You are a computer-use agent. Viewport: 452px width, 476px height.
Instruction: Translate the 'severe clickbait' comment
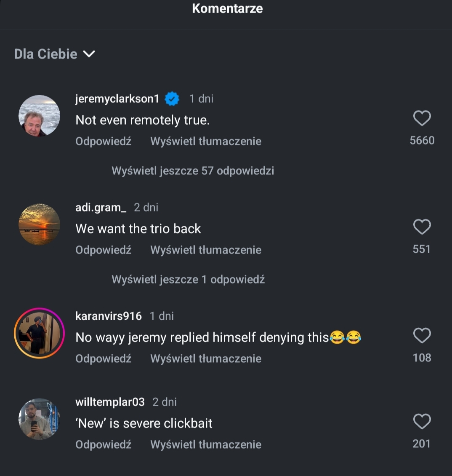tap(206, 444)
